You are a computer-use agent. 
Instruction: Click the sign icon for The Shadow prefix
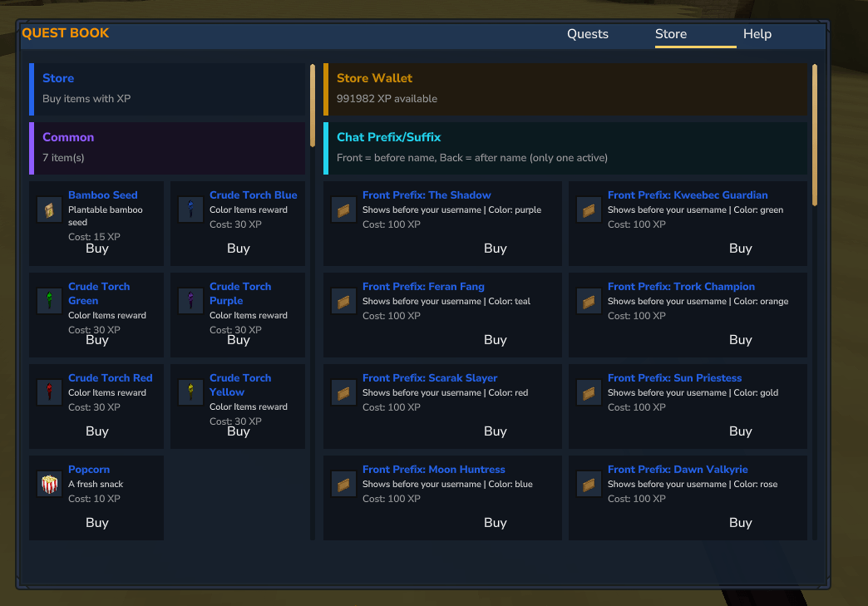[x=343, y=210]
